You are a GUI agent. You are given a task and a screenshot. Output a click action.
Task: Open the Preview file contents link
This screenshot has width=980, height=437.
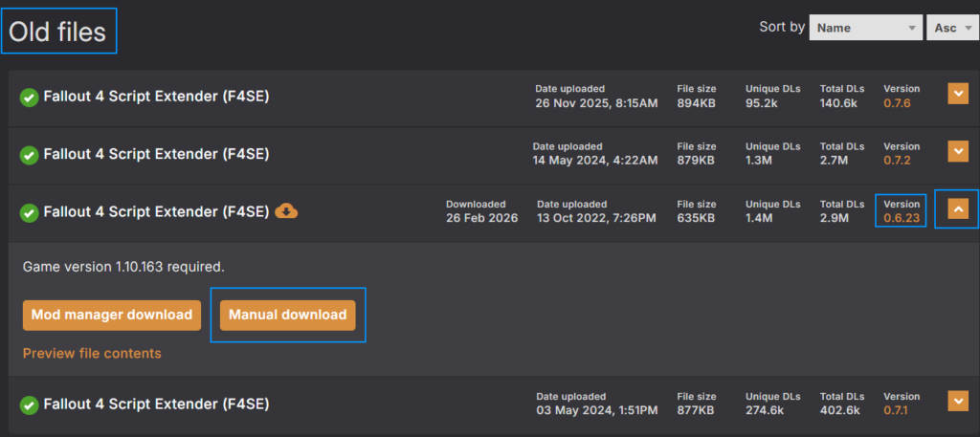click(x=92, y=354)
